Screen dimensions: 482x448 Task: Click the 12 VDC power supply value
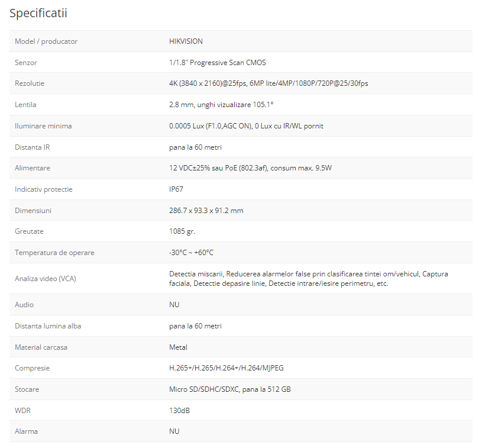tap(250, 168)
